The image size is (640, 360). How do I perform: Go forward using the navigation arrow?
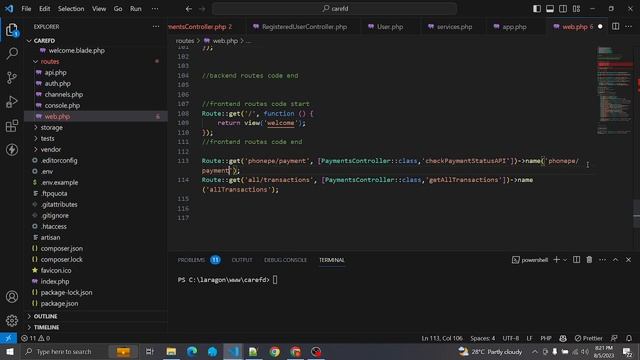pyautogui.click(x=202, y=9)
